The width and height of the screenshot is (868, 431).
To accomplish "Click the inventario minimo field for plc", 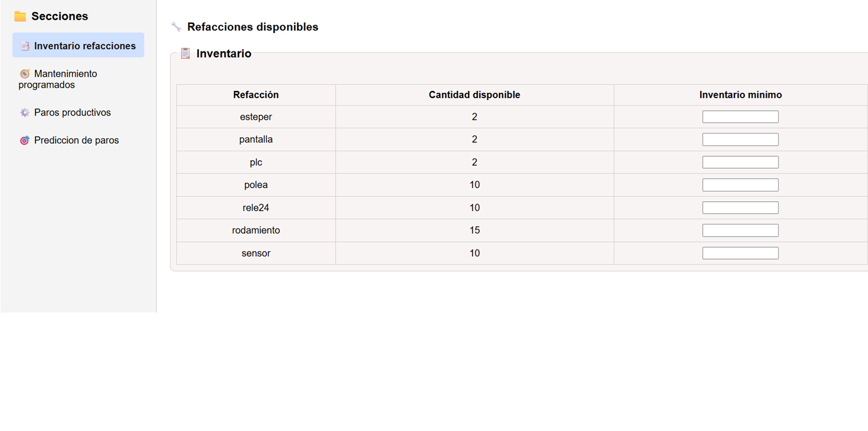I will coord(740,162).
